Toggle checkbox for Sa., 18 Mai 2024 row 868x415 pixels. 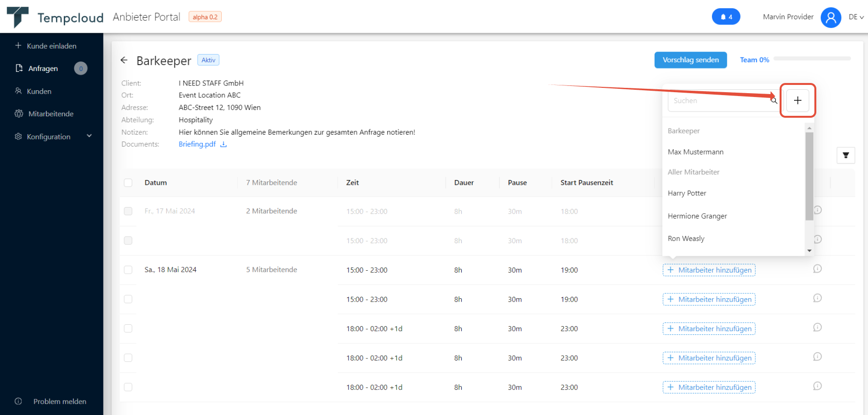(x=128, y=270)
